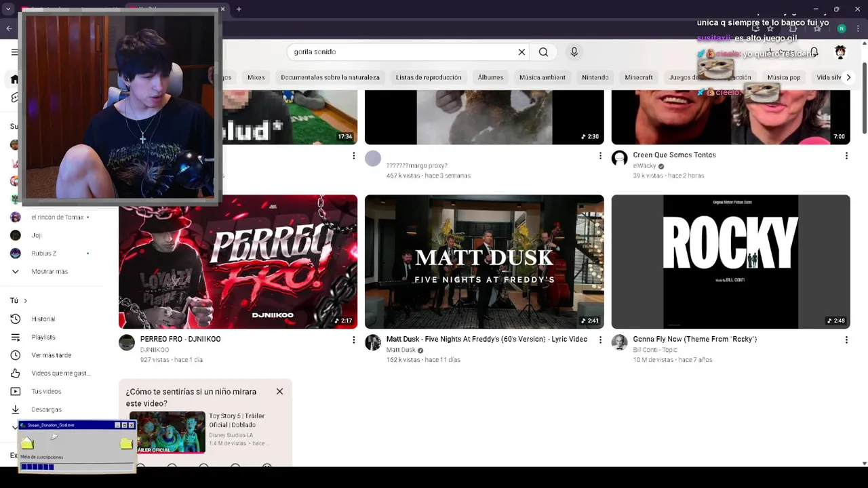Select the Nintendo chip
868x488 pixels.
tap(595, 77)
